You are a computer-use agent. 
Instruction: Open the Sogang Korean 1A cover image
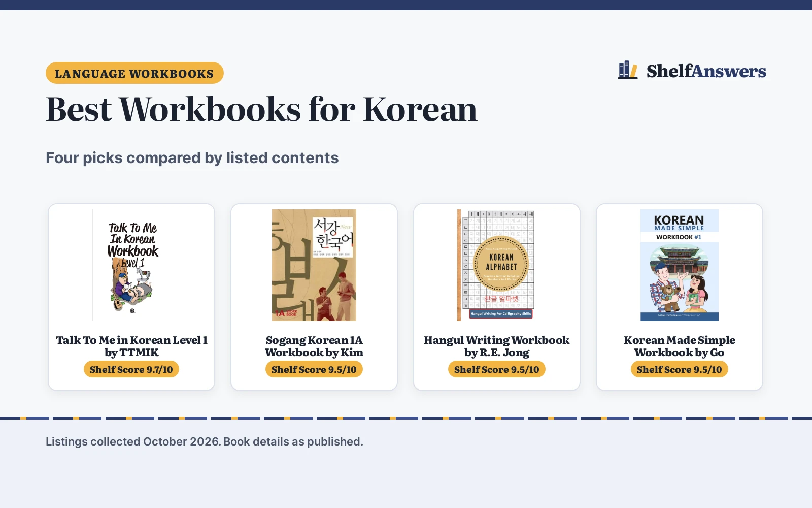click(x=314, y=265)
